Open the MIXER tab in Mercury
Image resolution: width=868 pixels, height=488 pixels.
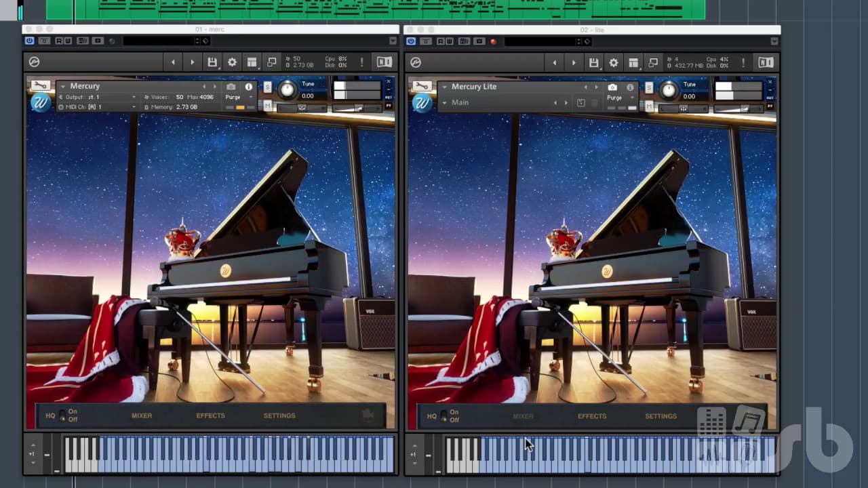(142, 415)
